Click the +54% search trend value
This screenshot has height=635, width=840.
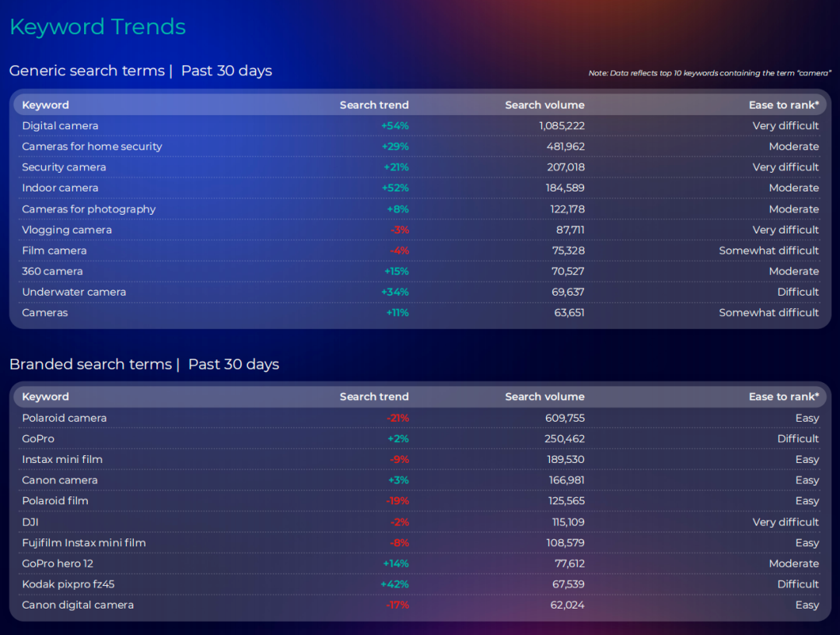point(395,126)
